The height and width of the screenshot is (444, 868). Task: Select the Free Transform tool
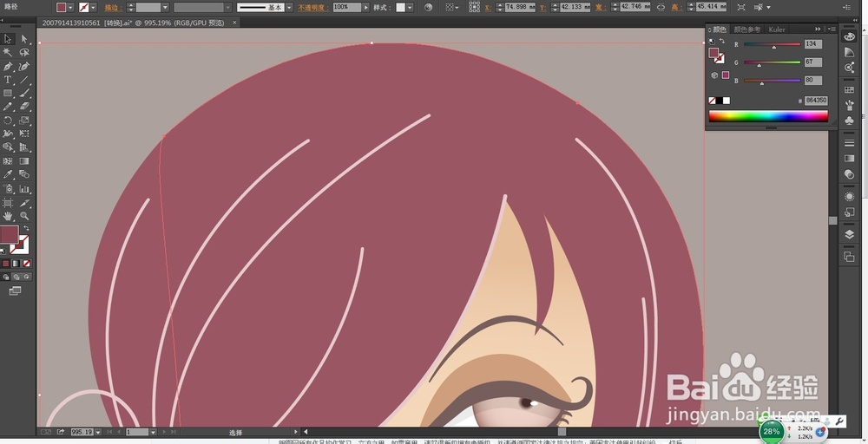(24, 134)
